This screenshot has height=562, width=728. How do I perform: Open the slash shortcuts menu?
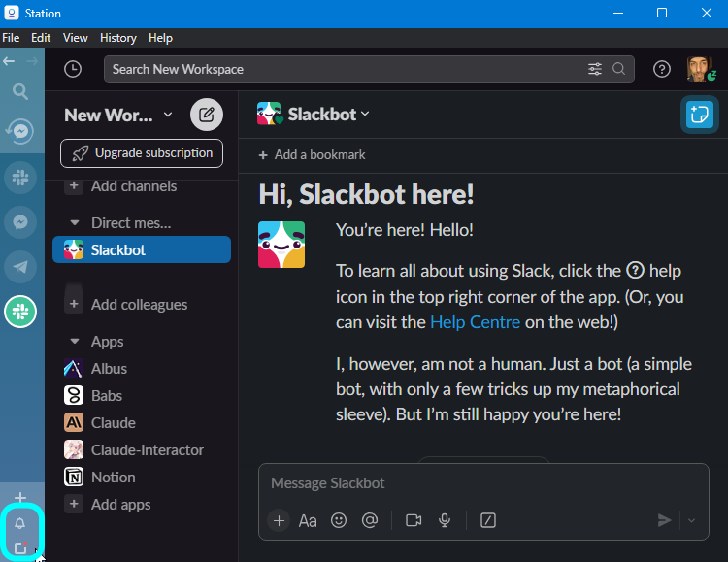pyautogui.click(x=488, y=520)
